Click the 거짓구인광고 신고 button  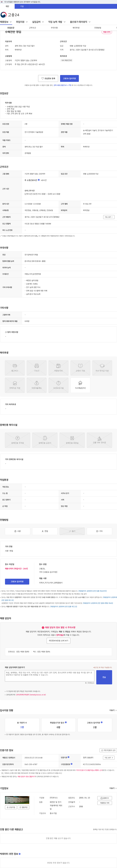point(108,750)
